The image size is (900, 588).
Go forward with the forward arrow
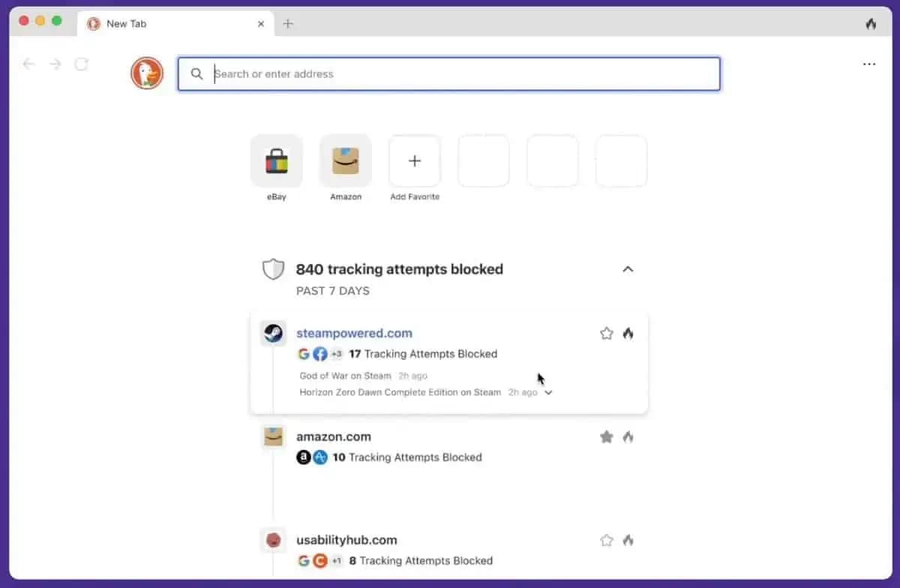pyautogui.click(x=55, y=64)
